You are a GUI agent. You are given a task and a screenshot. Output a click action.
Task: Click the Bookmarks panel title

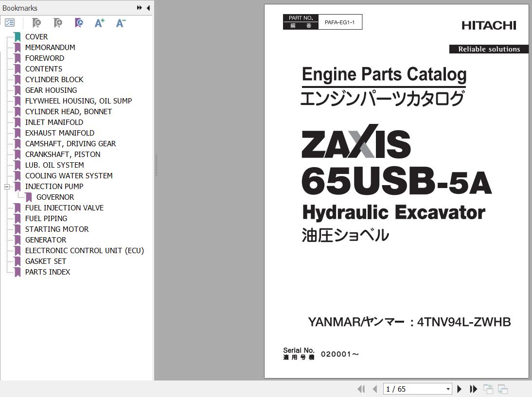[x=19, y=8]
